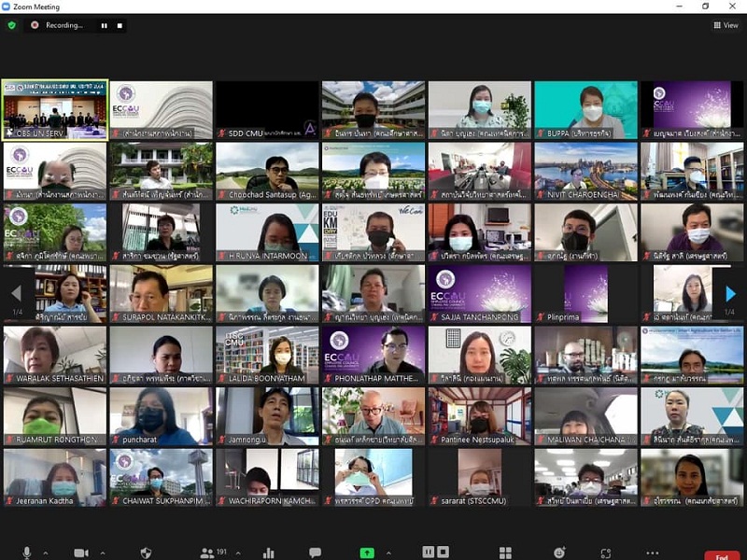Click the green encryption shield icon
This screenshot has height=560, width=747.
click(12, 25)
